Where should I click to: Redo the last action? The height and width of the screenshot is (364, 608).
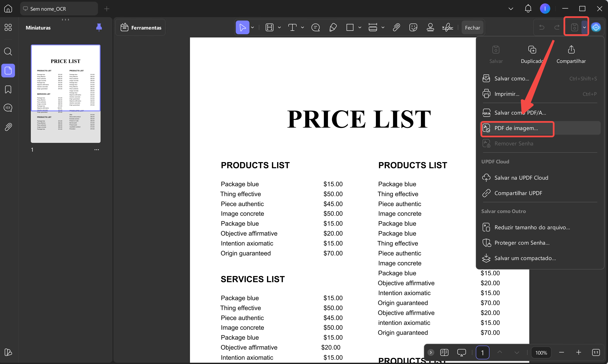click(x=557, y=27)
